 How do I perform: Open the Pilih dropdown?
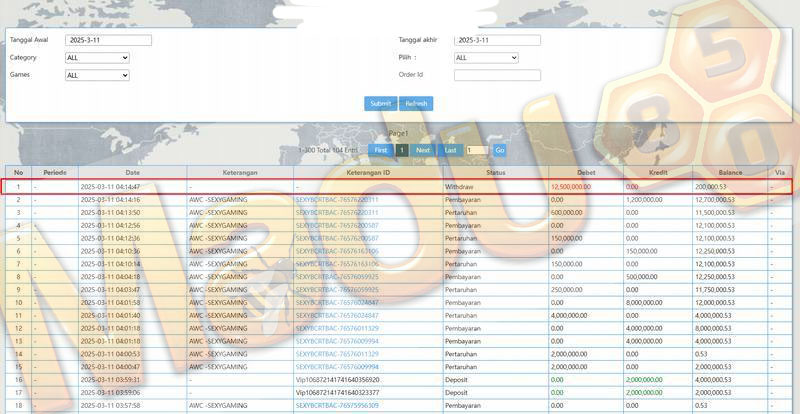(486, 58)
